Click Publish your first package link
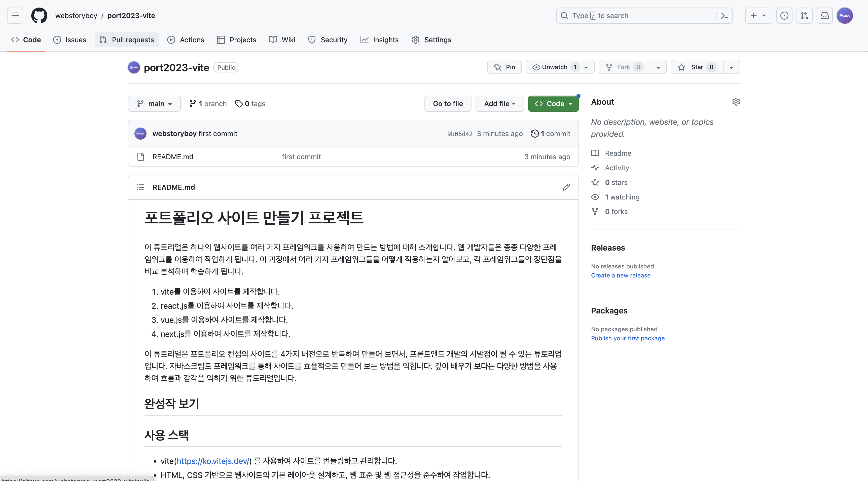The height and width of the screenshot is (481, 868). coord(628,339)
